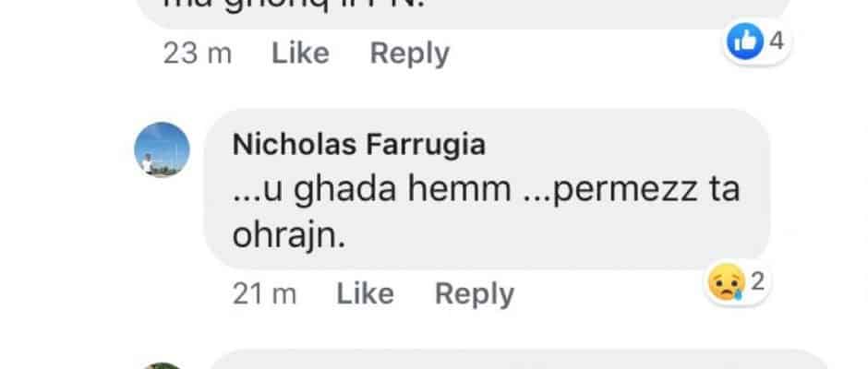
Task: Click the '...u ghada hemm' comment text
Action: coord(371,190)
